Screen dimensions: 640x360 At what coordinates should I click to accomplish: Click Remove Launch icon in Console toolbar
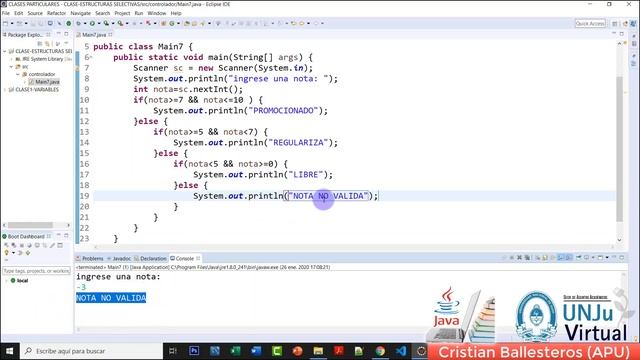(520, 258)
